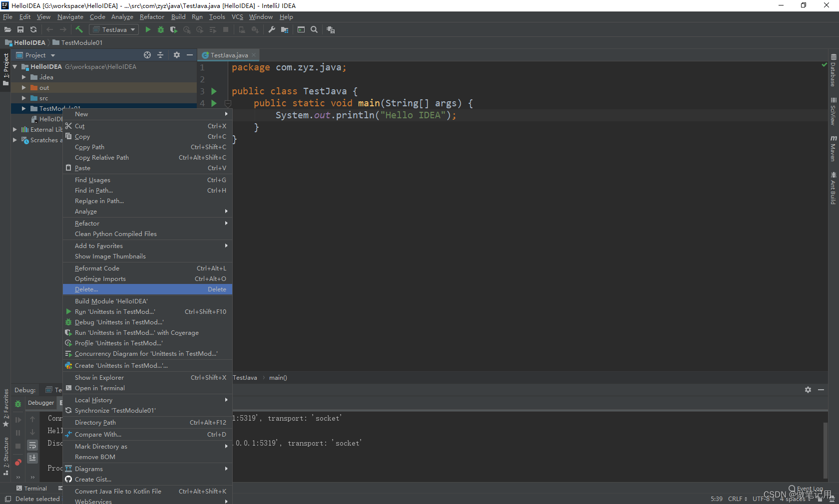839x504 pixels.
Task: Click the Project panel collapse all icon
Action: coord(160,55)
